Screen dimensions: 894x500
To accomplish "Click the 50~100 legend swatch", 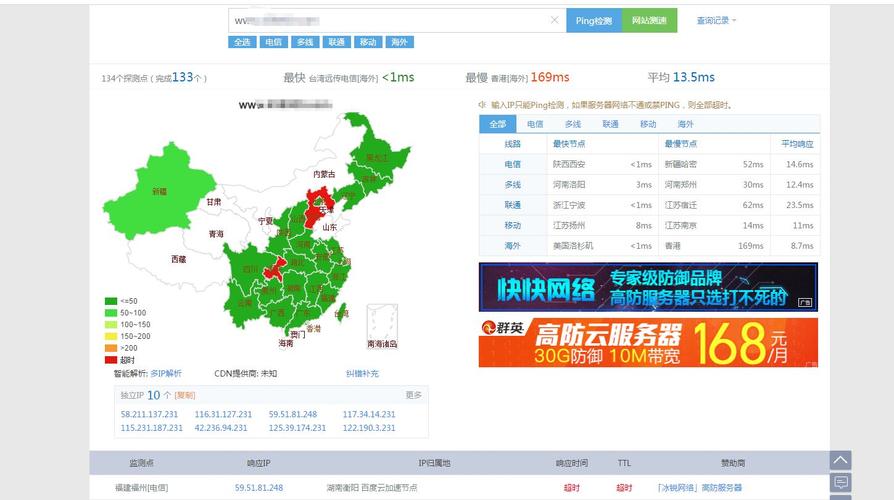I will pyautogui.click(x=111, y=313).
